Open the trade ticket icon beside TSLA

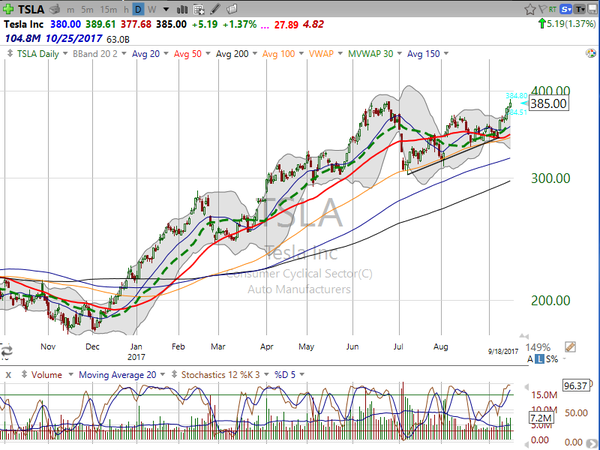click(x=55, y=9)
